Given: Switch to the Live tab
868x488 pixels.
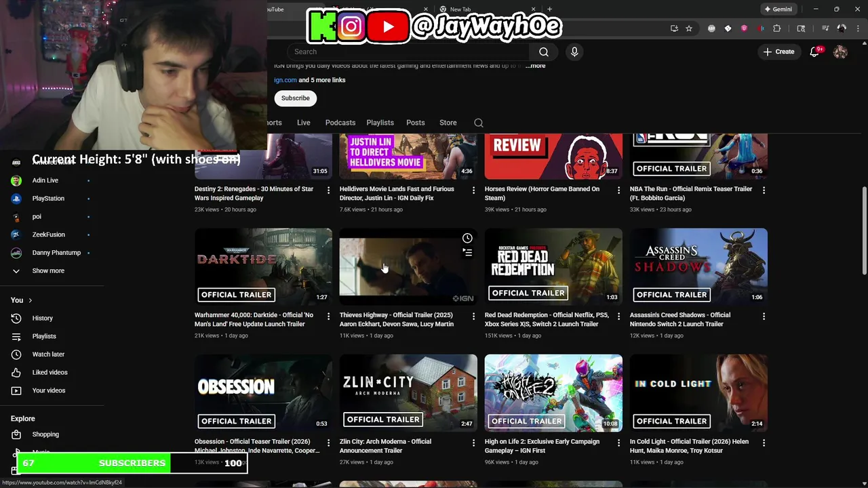Looking at the screenshot, I should coord(303,123).
